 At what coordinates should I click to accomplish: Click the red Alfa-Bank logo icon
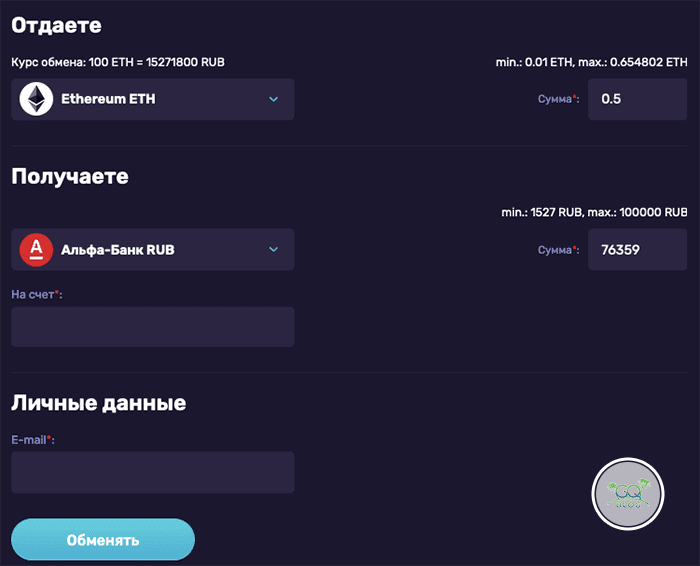point(36,250)
